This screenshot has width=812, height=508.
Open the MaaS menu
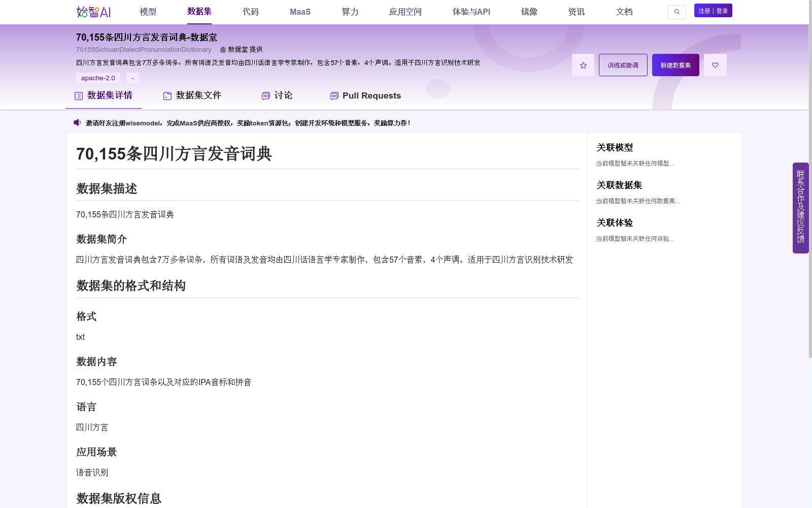300,12
